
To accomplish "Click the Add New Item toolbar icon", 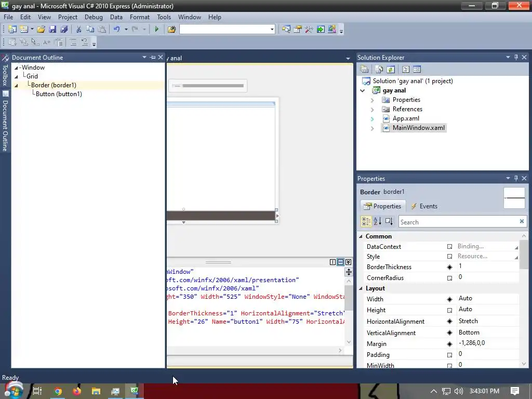I will point(24,30).
